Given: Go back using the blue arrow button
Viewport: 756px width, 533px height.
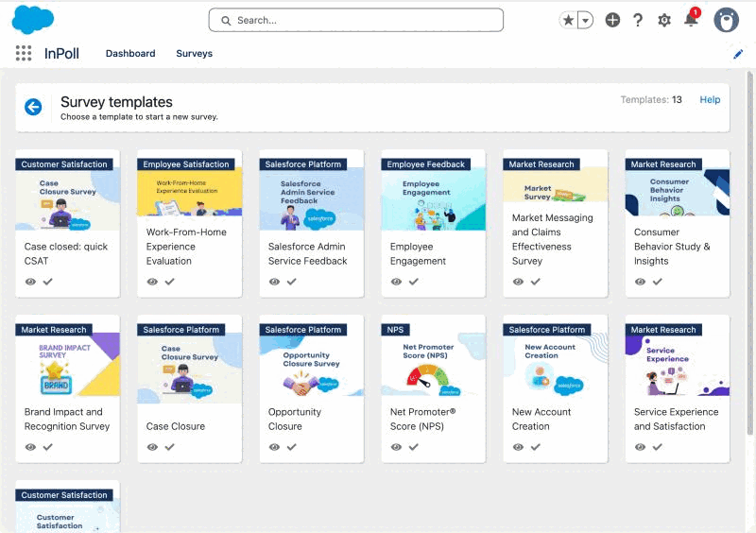Looking at the screenshot, I should click(x=33, y=107).
